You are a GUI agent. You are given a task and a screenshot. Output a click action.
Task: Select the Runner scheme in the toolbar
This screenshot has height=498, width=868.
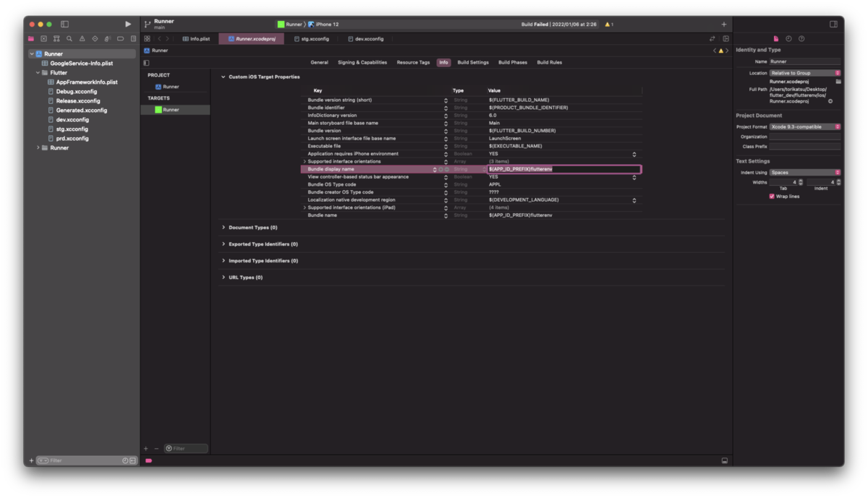pyautogui.click(x=289, y=25)
